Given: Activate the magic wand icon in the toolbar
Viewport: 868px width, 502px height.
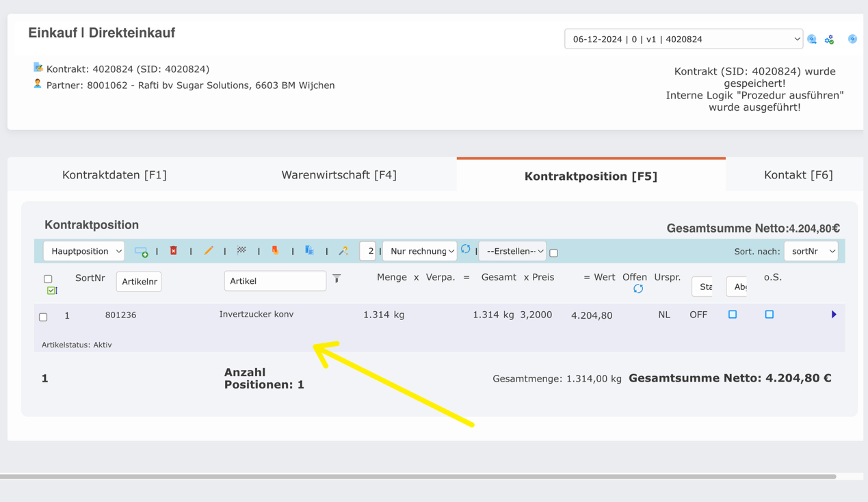Looking at the screenshot, I should coord(343,251).
